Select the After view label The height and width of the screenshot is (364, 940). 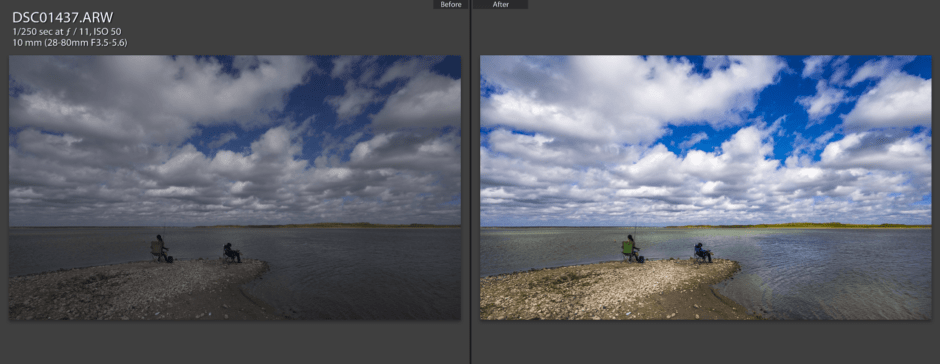(x=501, y=4)
